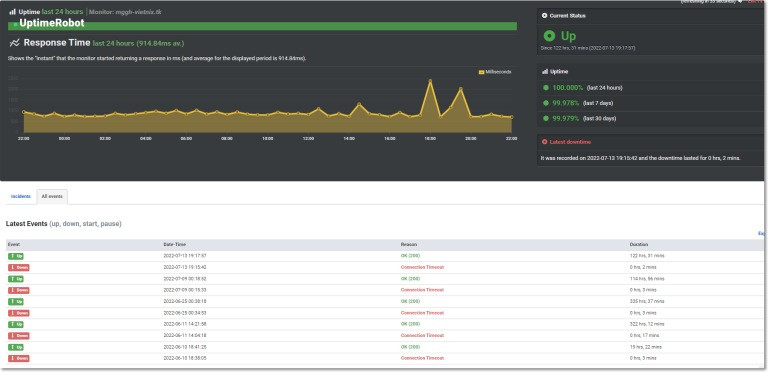Click the 335 hrs, 37 mins duration cell
768x372 pixels.
coord(647,302)
